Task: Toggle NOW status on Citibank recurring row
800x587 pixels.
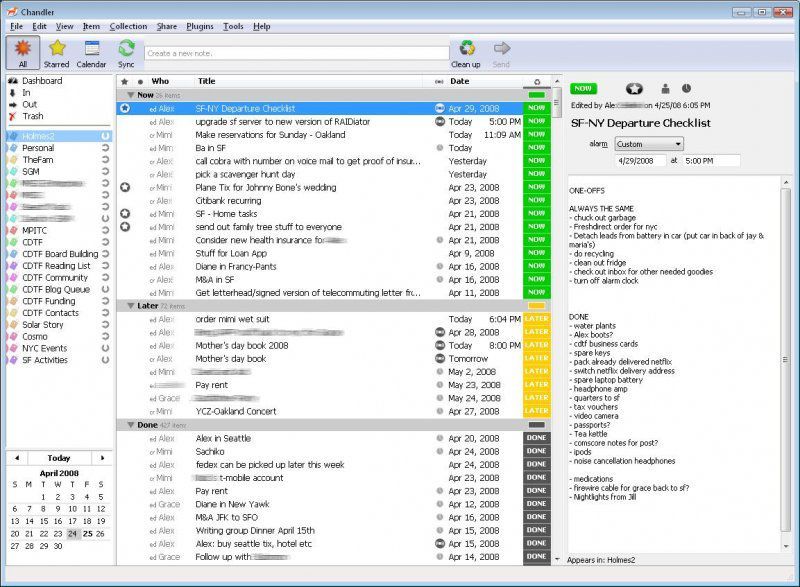Action: (x=536, y=200)
